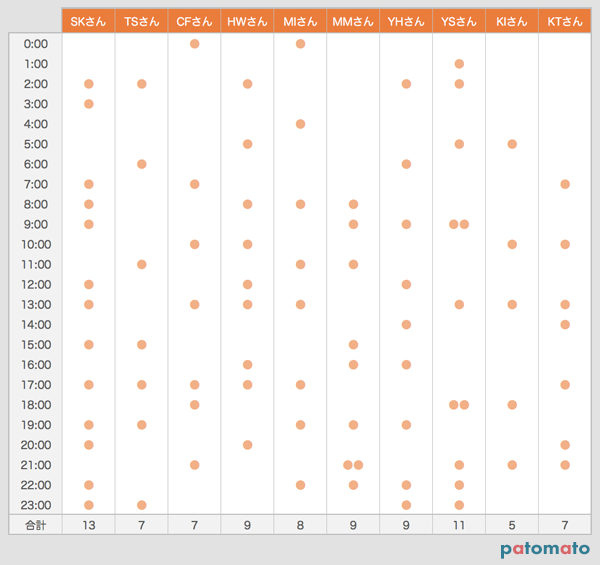Viewport: 600px width, 565px height.
Task: Select the MMさん column header
Action: pos(353,21)
